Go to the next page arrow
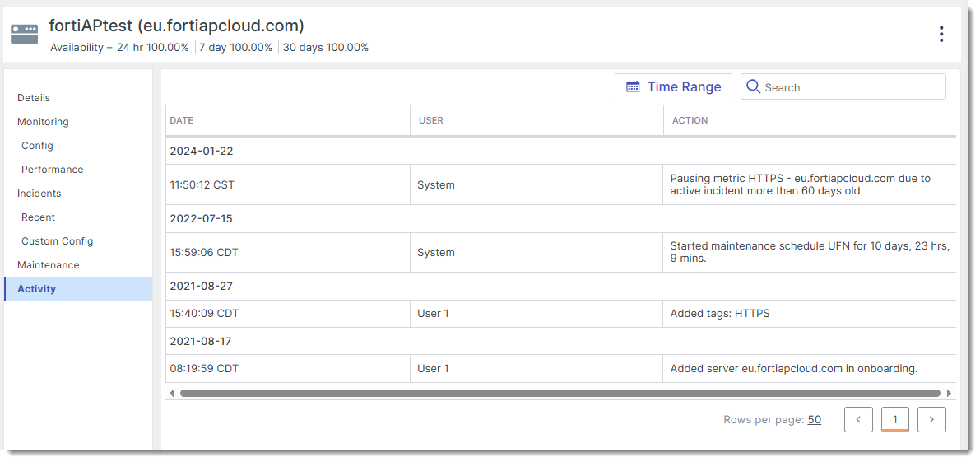The image size is (980, 462). coord(931,419)
